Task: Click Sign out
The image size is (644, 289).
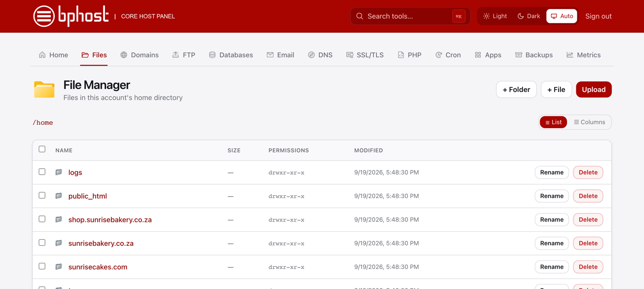Action: (598, 16)
